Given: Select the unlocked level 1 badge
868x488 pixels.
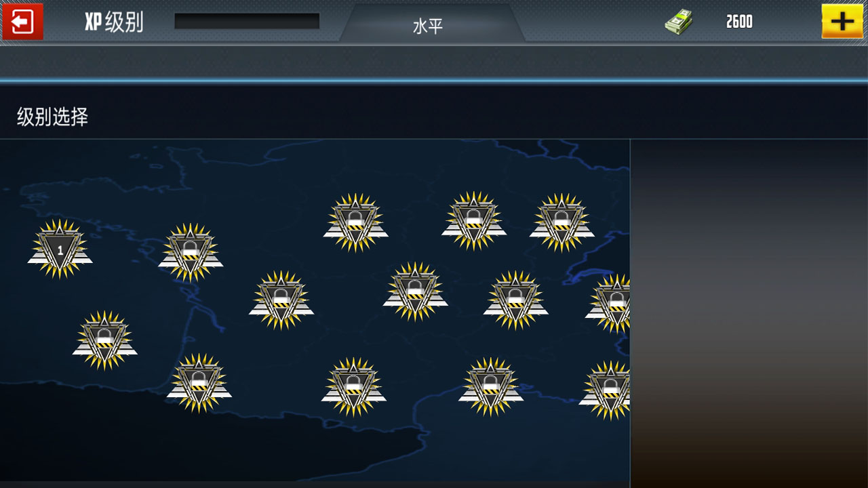Looking at the screenshot, I should [x=60, y=249].
